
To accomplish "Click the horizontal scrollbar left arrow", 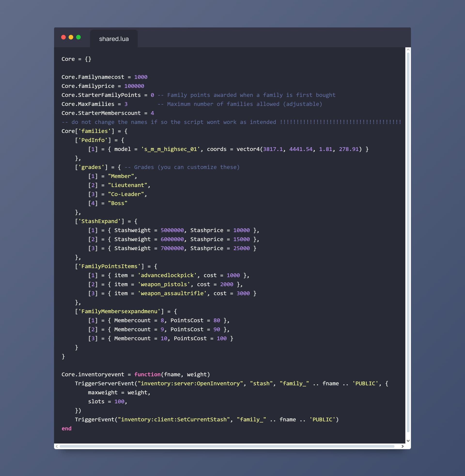I will pyautogui.click(x=57, y=446).
